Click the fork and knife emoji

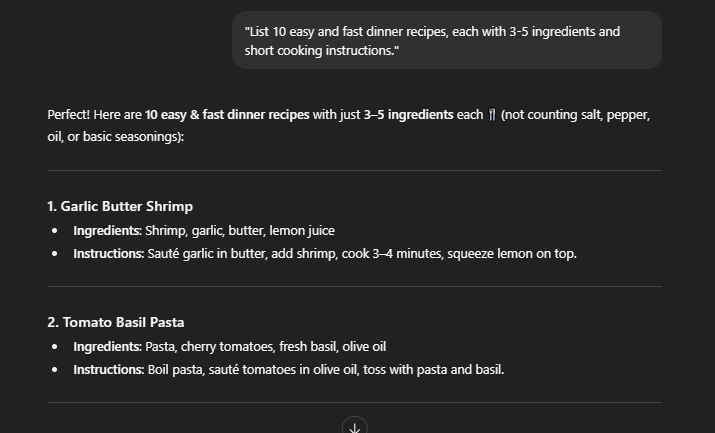(x=492, y=115)
